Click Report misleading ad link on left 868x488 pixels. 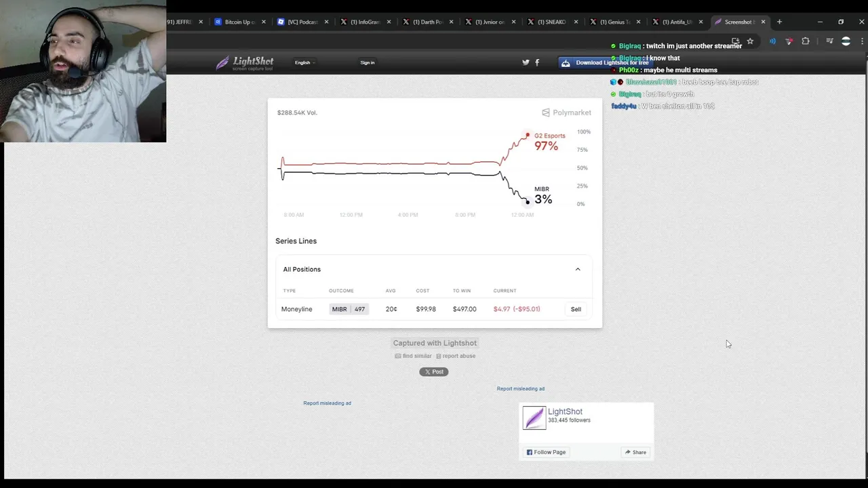pos(327,403)
